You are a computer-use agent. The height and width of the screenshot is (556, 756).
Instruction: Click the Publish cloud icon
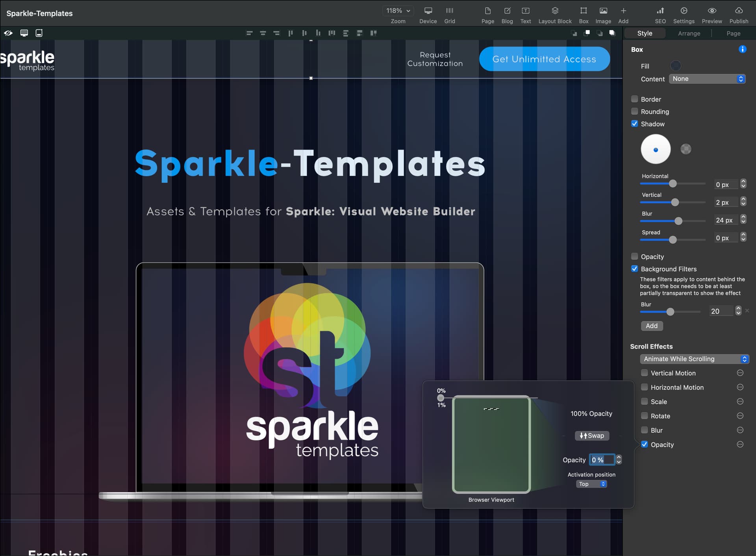coord(739,11)
